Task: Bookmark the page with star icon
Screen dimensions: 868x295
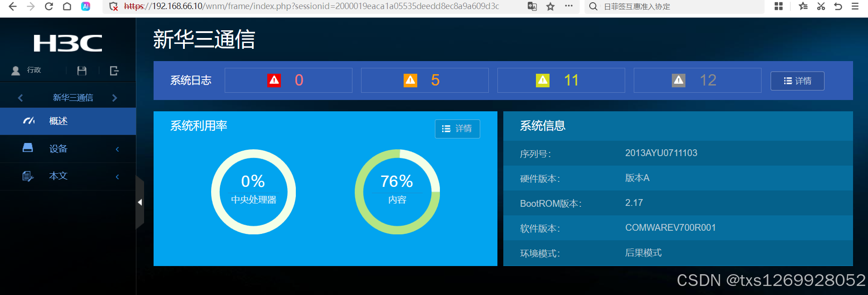Action: (550, 6)
